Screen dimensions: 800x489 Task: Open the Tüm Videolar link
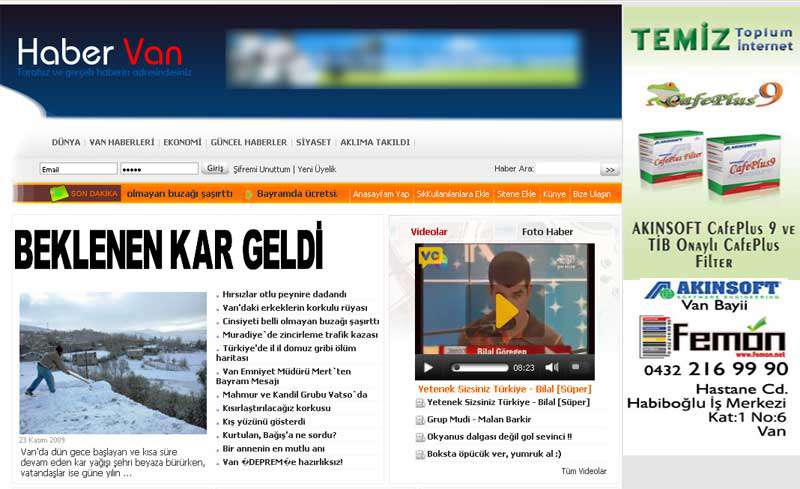pos(584,471)
